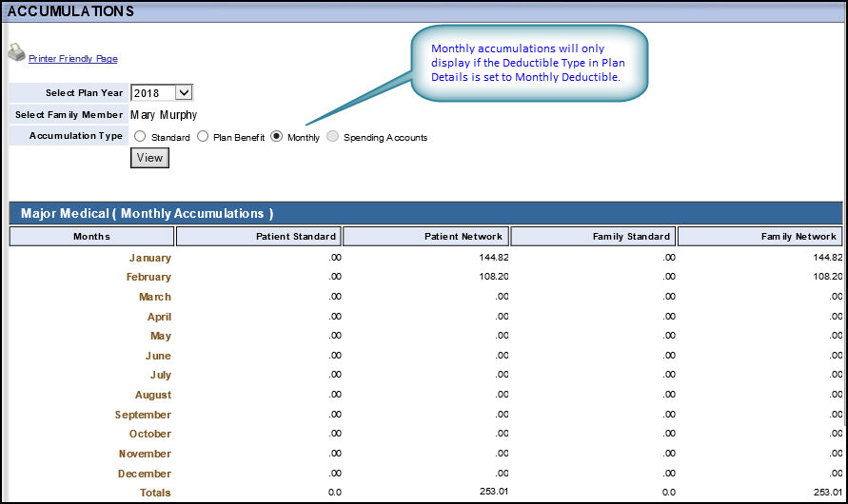848x504 pixels.
Task: Select the Plan Benefit radio button
Action: pos(203,137)
